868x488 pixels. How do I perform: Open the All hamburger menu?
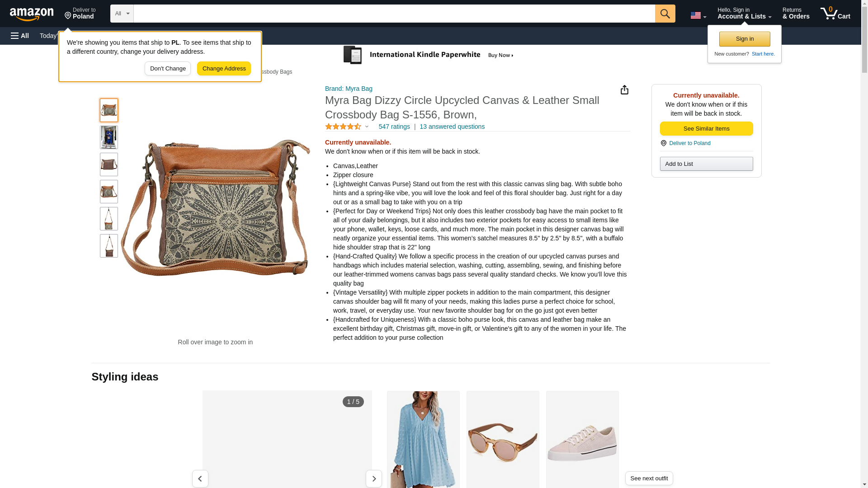point(20,36)
